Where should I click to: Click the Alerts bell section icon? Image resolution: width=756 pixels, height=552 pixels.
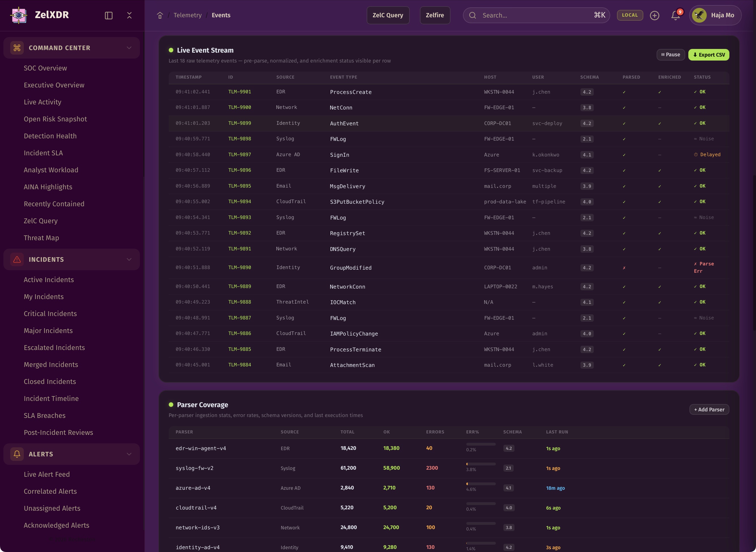click(x=17, y=454)
